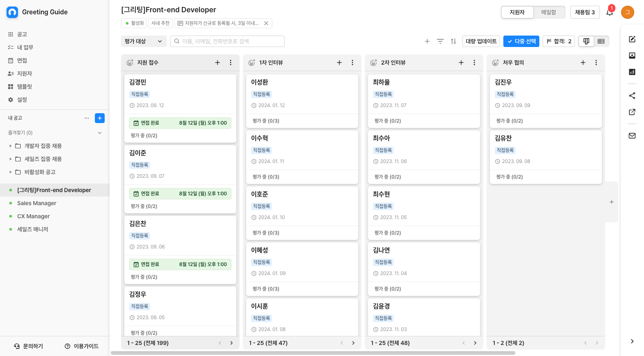The height and width of the screenshot is (356, 644).
Task: Click the 합격: 2 button
Action: click(559, 41)
